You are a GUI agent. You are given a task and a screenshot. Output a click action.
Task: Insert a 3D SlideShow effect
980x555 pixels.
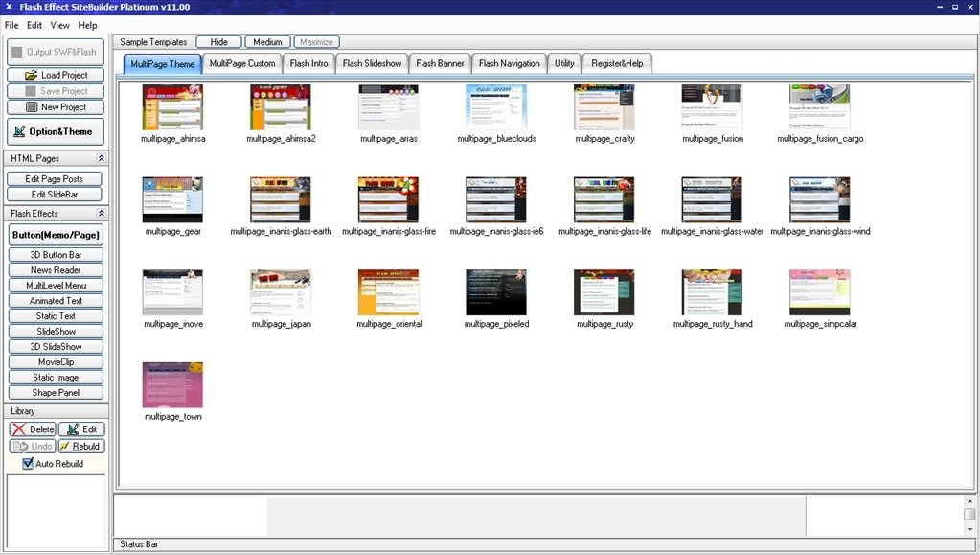56,347
